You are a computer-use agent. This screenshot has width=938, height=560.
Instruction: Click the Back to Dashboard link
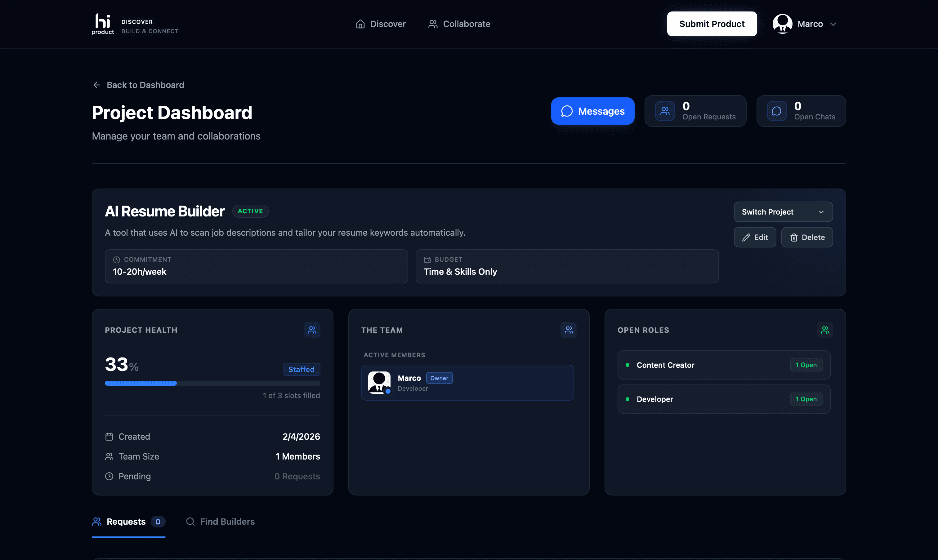coord(145,85)
